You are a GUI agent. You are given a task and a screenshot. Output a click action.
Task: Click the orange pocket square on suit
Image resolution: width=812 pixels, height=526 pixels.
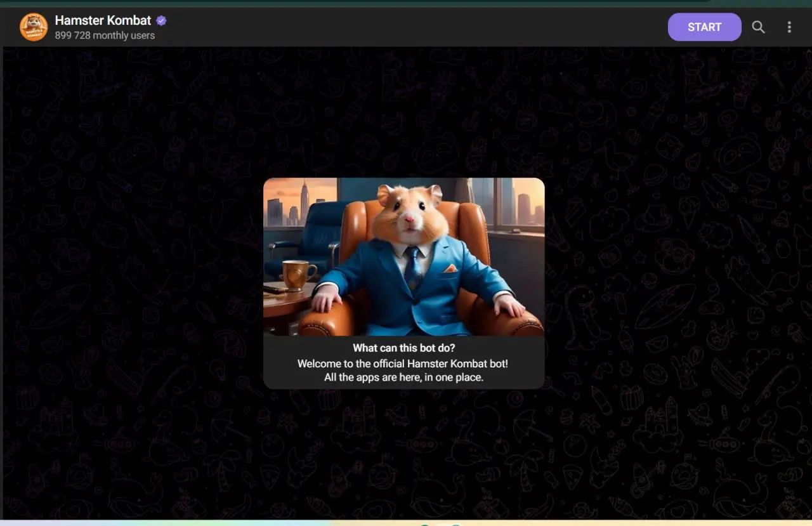point(450,268)
